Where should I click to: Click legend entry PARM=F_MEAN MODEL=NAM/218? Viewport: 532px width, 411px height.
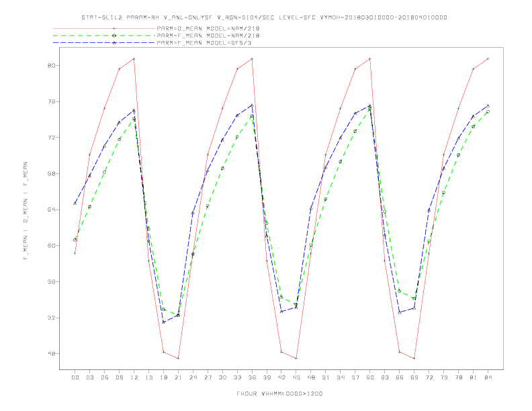click(208, 36)
